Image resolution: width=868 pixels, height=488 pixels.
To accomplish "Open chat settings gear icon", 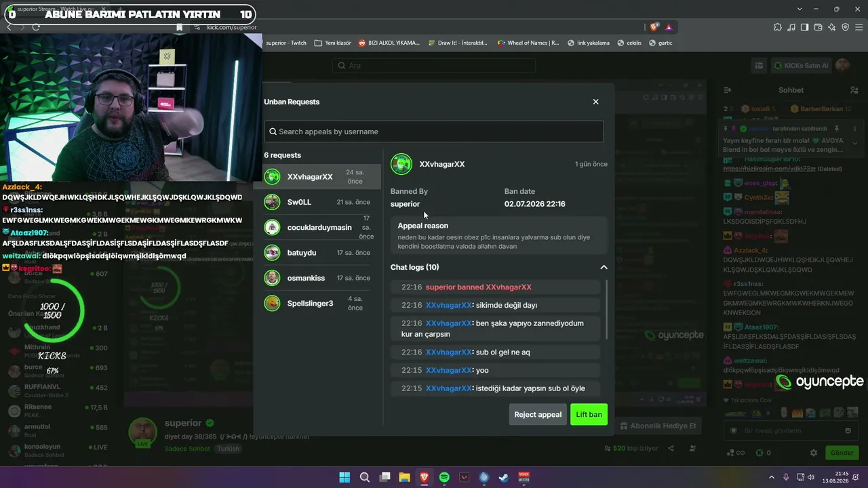I will [x=814, y=453].
